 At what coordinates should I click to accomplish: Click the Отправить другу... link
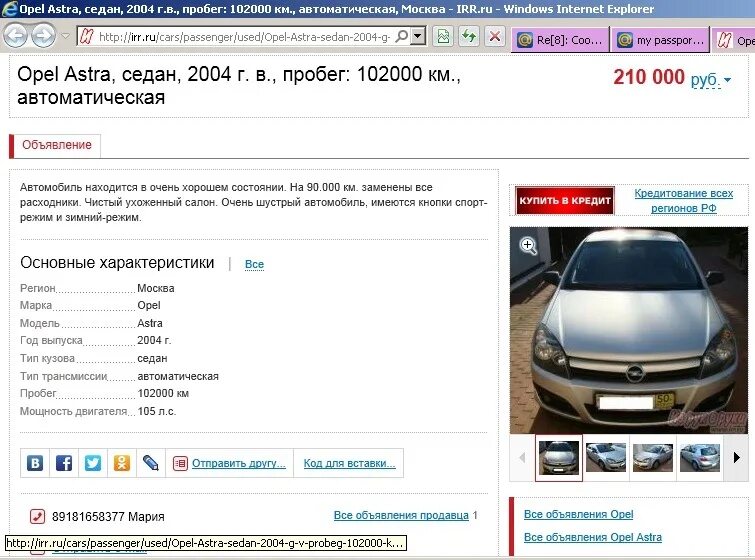coord(238,463)
